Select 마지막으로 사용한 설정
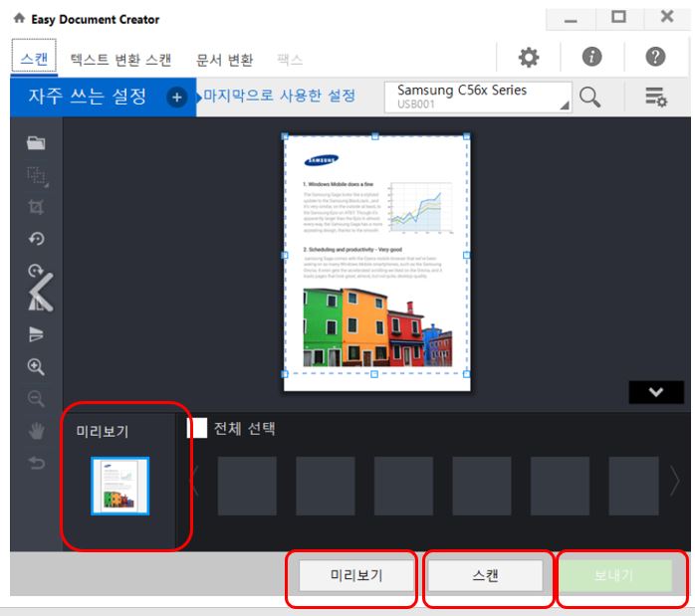The image size is (695, 616). (x=279, y=96)
